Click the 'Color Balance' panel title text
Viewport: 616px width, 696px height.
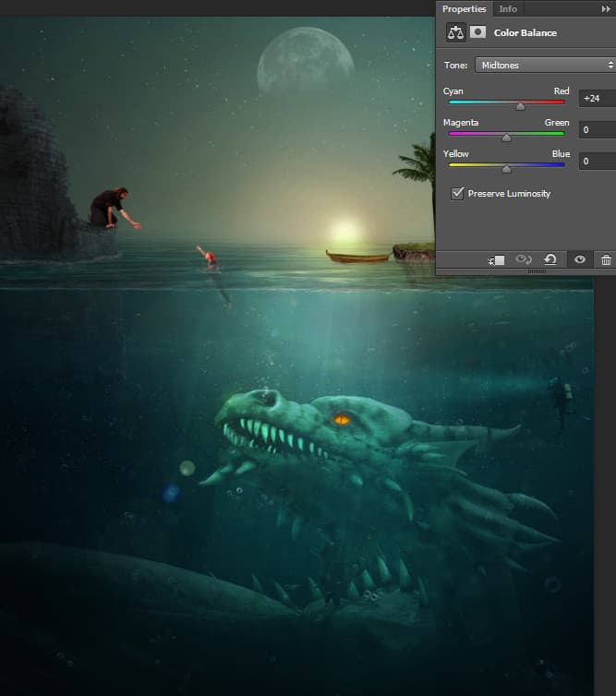(x=525, y=33)
